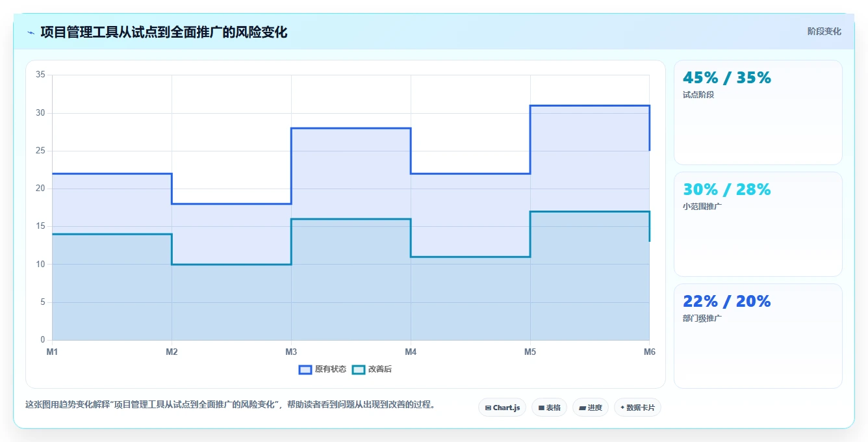Click the 阶段变化 label in header

tap(824, 31)
